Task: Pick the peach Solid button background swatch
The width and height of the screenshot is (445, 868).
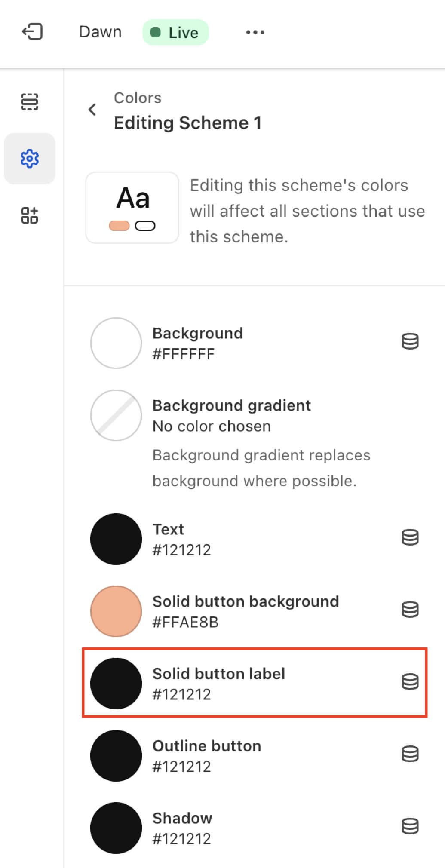Action: click(x=116, y=611)
